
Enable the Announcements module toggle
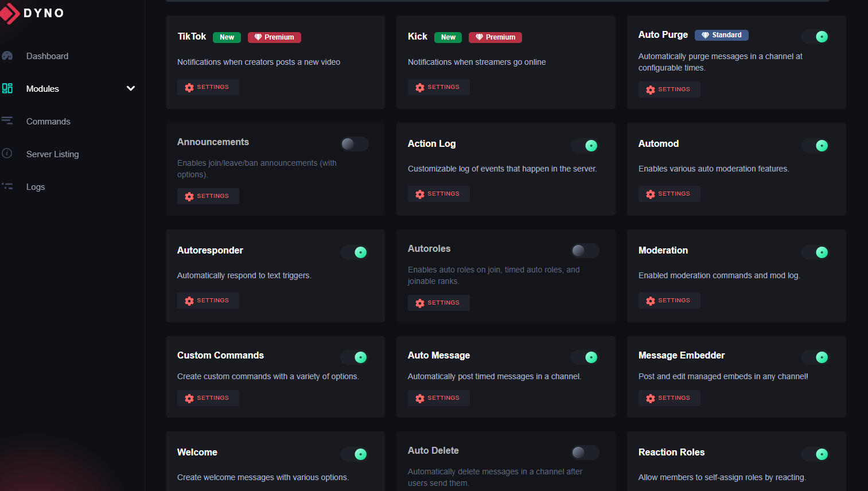click(354, 144)
